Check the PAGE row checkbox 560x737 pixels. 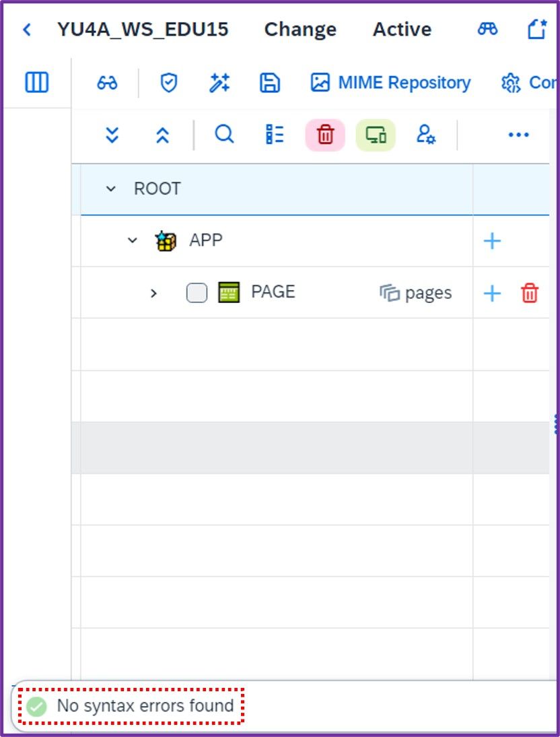[197, 293]
